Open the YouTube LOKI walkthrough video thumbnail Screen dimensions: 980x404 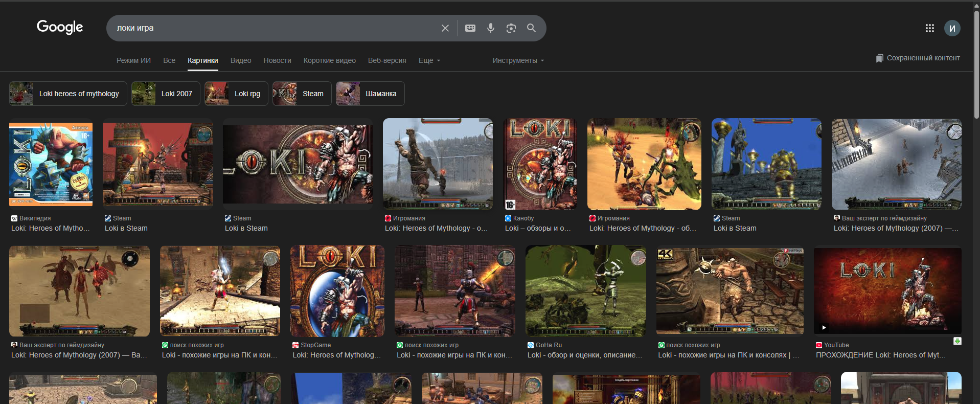pos(887,291)
